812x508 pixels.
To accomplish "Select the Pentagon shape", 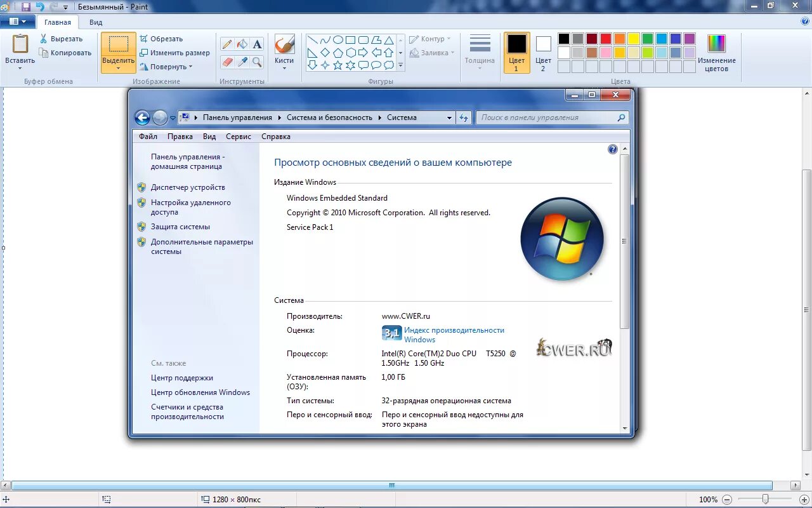I will tap(338, 52).
